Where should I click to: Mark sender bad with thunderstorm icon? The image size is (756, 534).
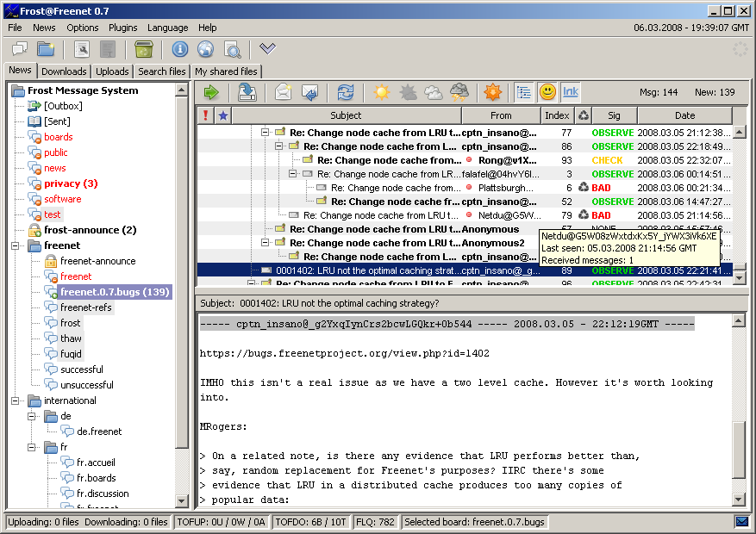pyautogui.click(x=459, y=92)
